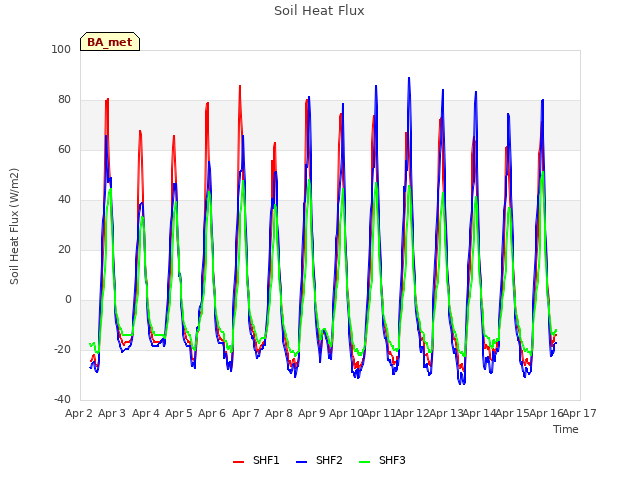640x480 pixels.
Task: Click the Apr 10 x-axis tick label
Action: (346, 413)
